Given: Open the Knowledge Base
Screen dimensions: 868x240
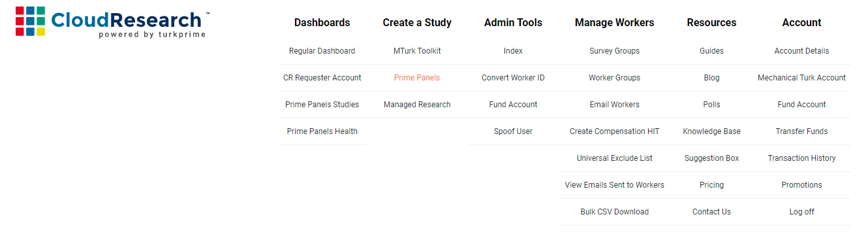Looking at the screenshot, I should pyautogui.click(x=711, y=131).
